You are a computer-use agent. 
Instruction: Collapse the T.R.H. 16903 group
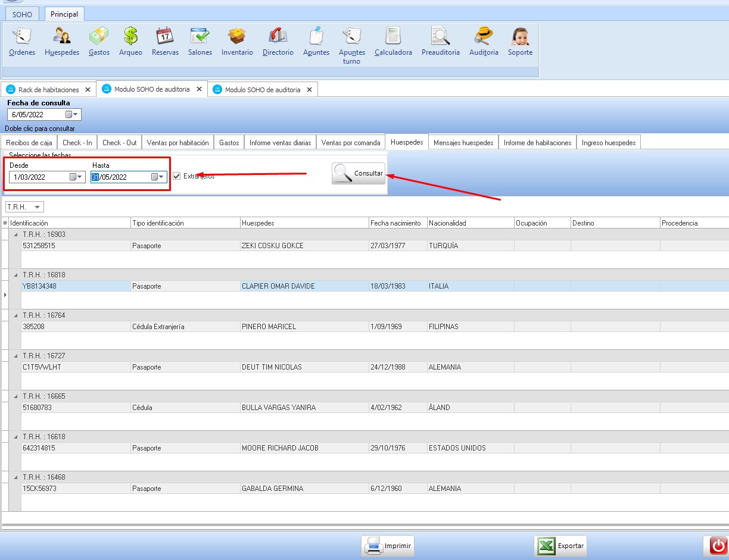tap(15, 234)
